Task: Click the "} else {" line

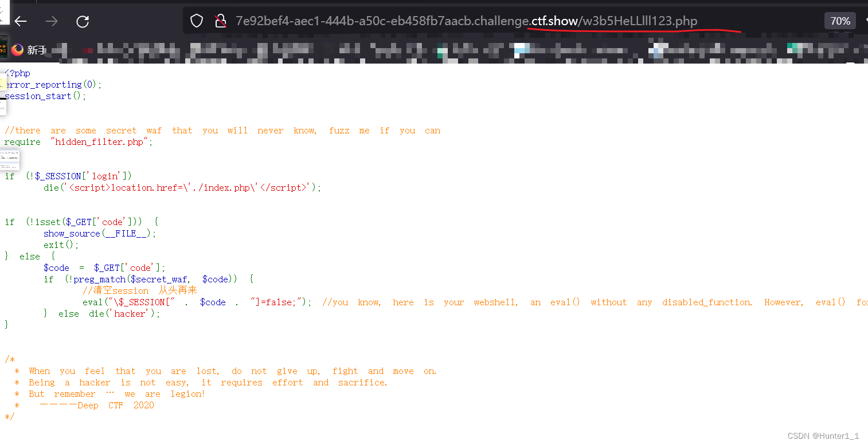Action: pos(30,257)
